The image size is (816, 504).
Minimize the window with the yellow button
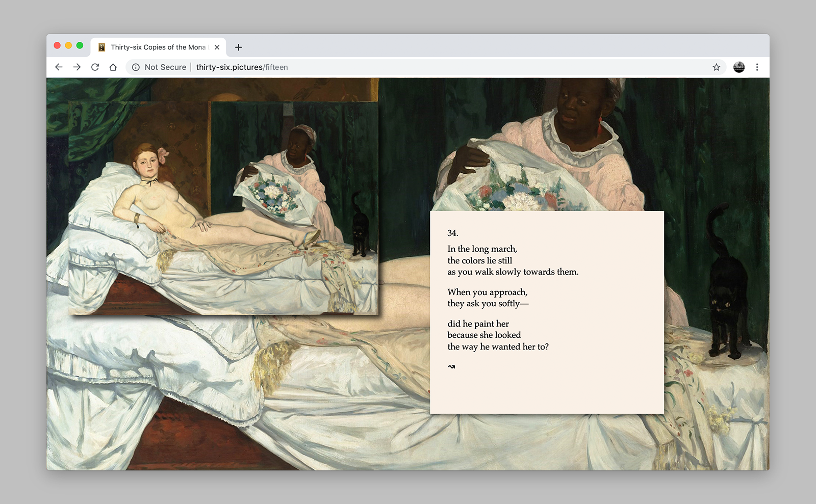(x=68, y=45)
